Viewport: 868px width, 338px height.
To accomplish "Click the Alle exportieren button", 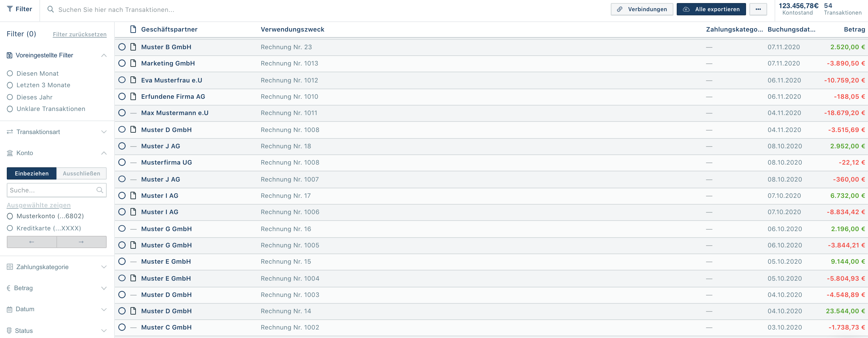I will click(x=711, y=9).
